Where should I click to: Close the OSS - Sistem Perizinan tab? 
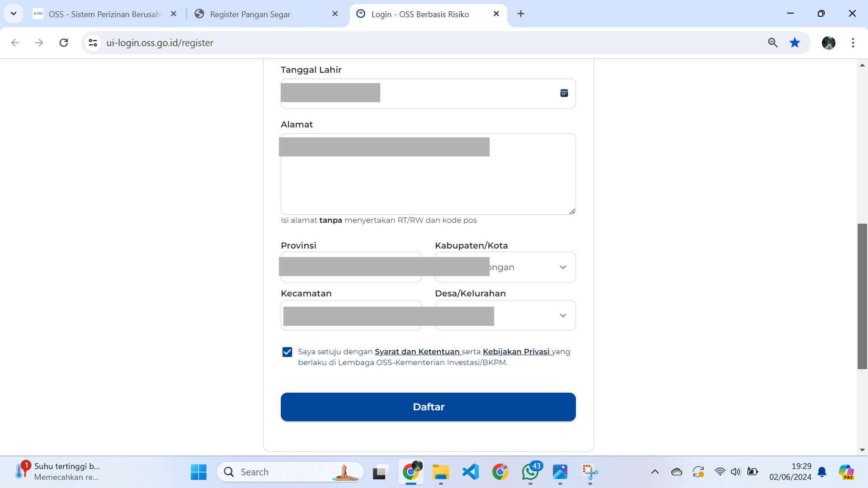tap(174, 14)
